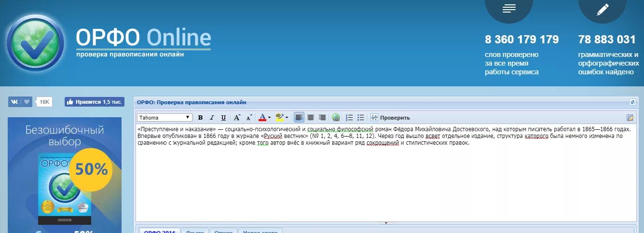Align text to the left
644x233 pixels.
[x=299, y=117]
